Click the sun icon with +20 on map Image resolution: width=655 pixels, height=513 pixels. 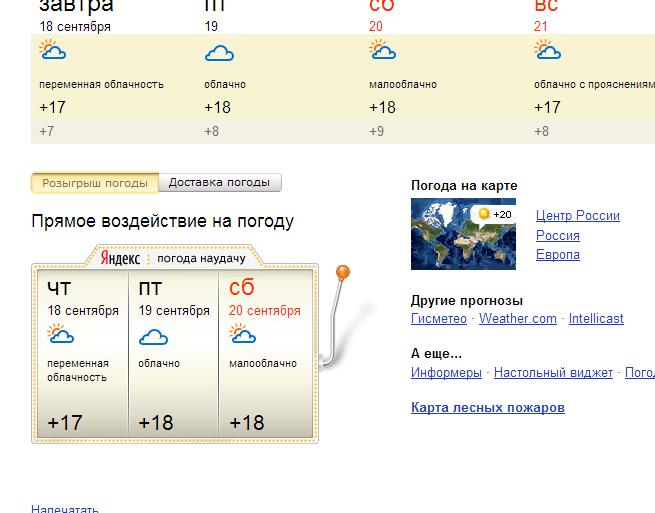click(484, 213)
